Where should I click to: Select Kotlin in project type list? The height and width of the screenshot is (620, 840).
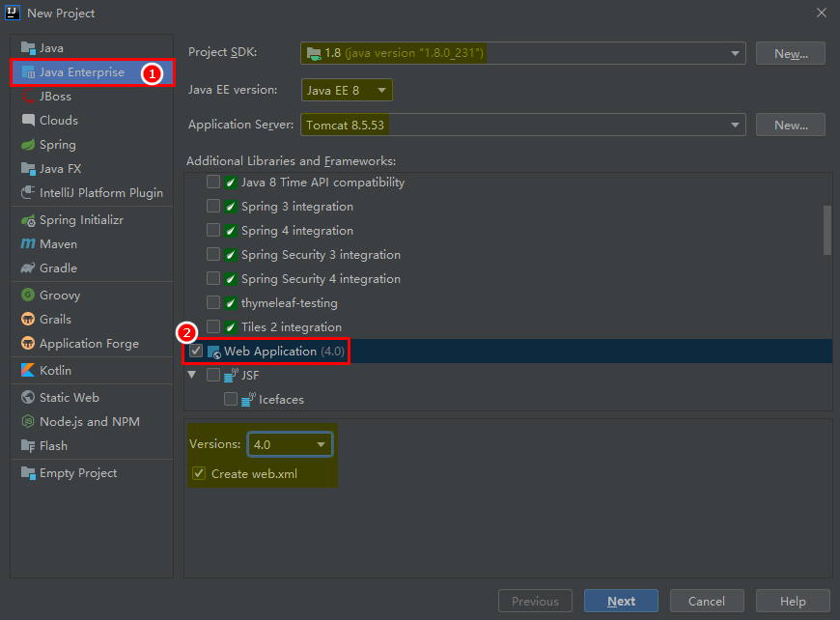pyautogui.click(x=92, y=370)
